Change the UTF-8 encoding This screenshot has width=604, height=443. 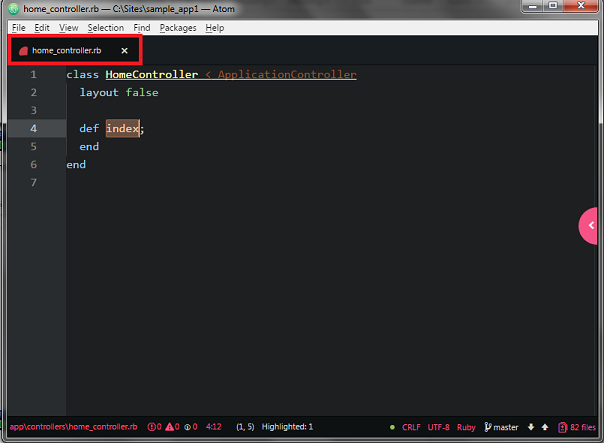coord(438,427)
